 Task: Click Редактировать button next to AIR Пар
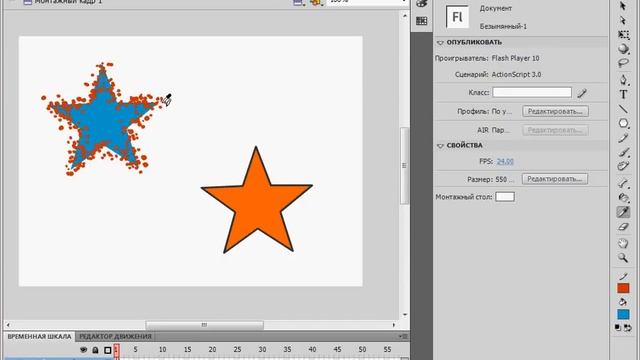click(x=555, y=130)
